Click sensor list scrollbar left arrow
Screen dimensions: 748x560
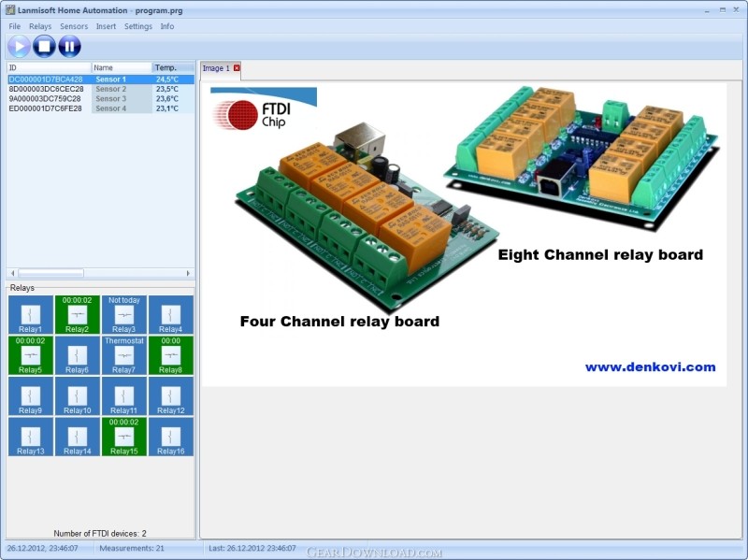pyautogui.click(x=13, y=273)
